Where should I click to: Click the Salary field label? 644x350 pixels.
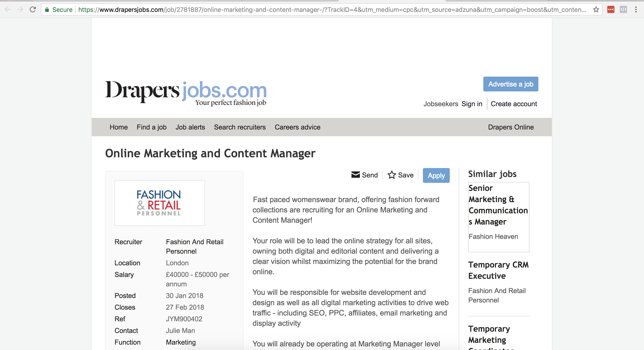tap(124, 274)
